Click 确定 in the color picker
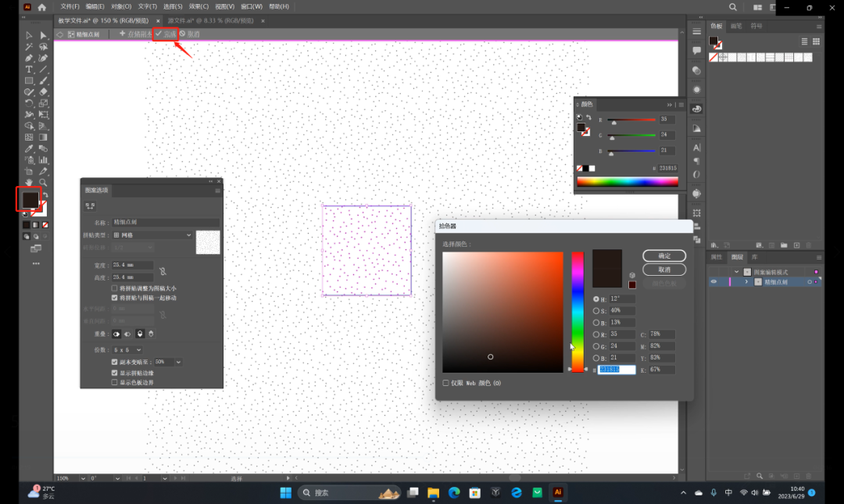 664,256
